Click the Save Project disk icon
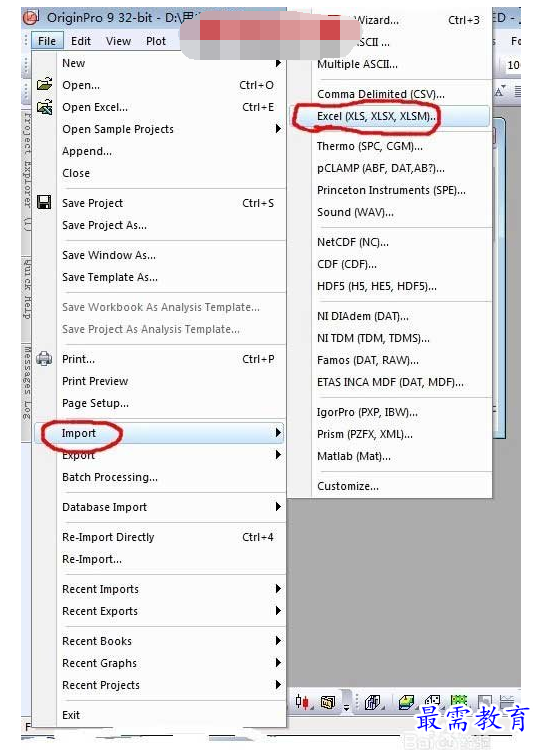The width and height of the screenshot is (538, 750). click(44, 202)
